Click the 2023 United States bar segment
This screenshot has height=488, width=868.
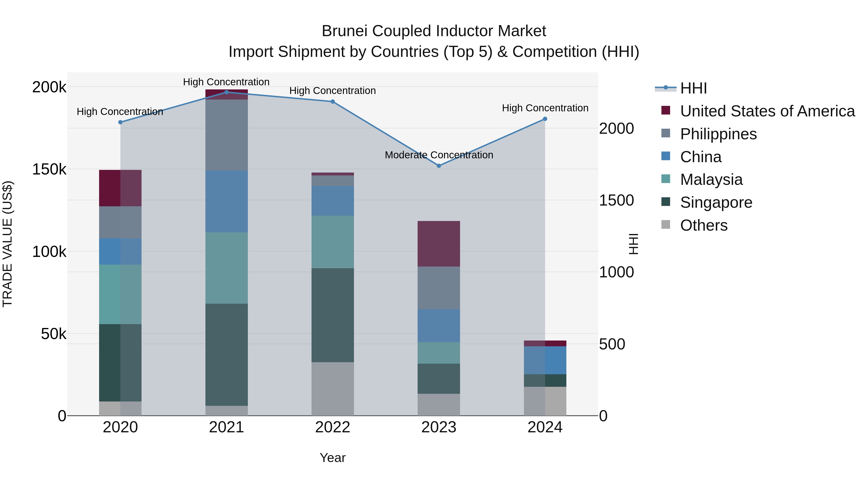tap(439, 244)
